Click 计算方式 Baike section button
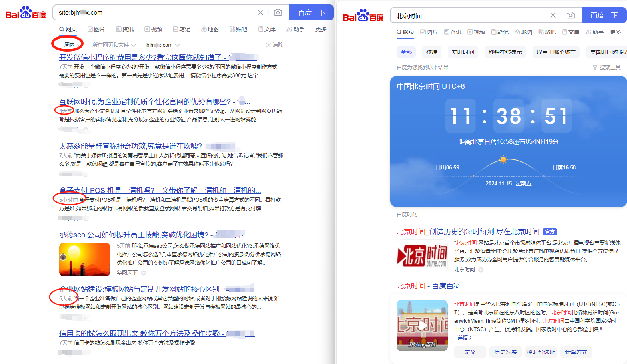 [x=576, y=352]
